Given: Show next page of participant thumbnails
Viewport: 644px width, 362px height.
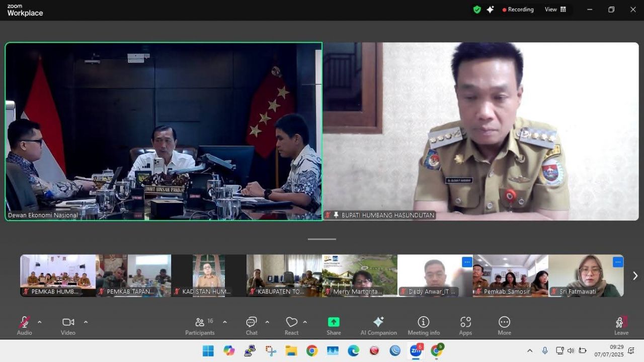Looking at the screenshot, I should click(635, 275).
